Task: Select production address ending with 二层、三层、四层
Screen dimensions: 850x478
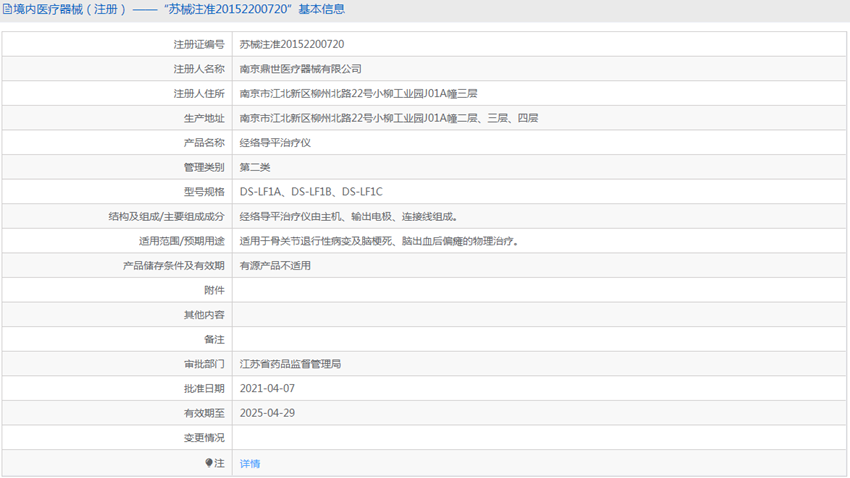Action: point(389,118)
